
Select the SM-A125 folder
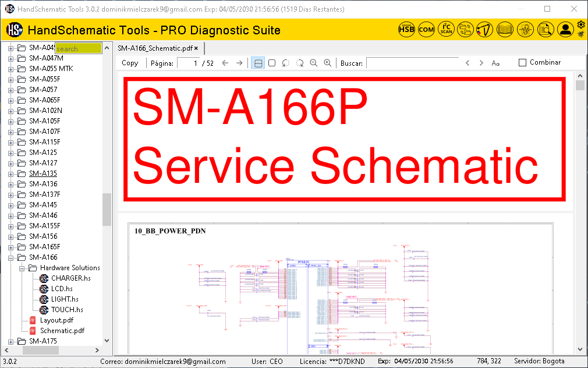point(43,152)
